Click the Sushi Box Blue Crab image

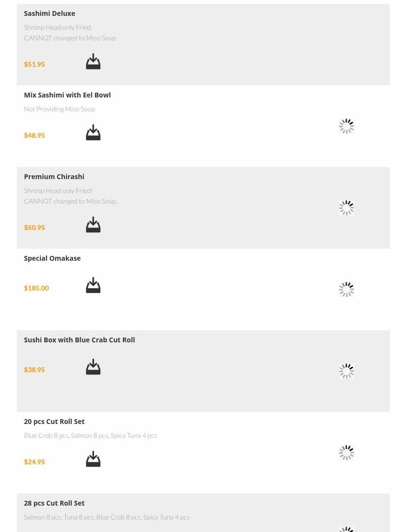coord(346,371)
